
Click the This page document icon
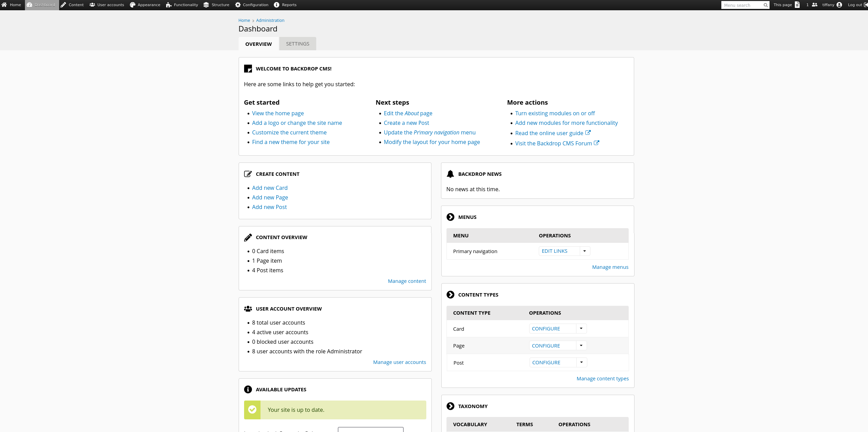click(x=797, y=5)
